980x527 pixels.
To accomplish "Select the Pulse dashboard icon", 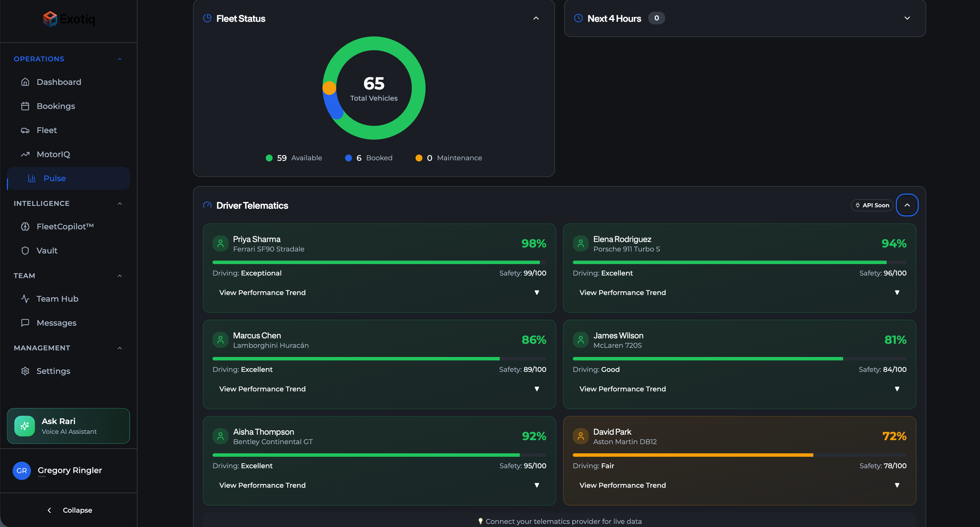I will [x=32, y=178].
